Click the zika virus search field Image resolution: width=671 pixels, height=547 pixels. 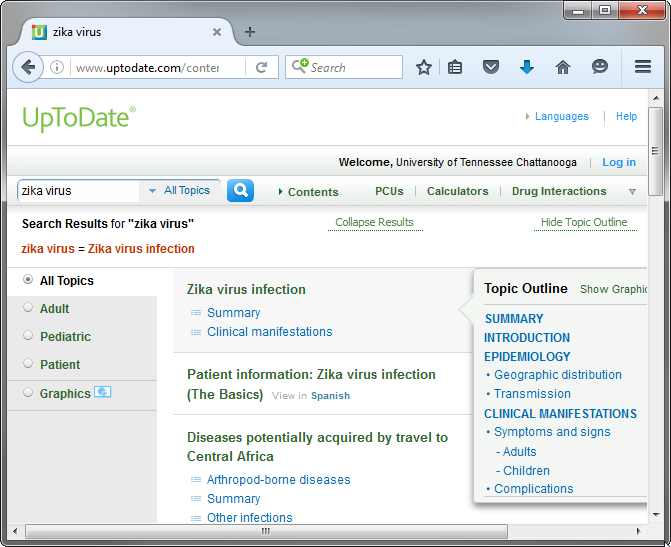[x=78, y=191]
